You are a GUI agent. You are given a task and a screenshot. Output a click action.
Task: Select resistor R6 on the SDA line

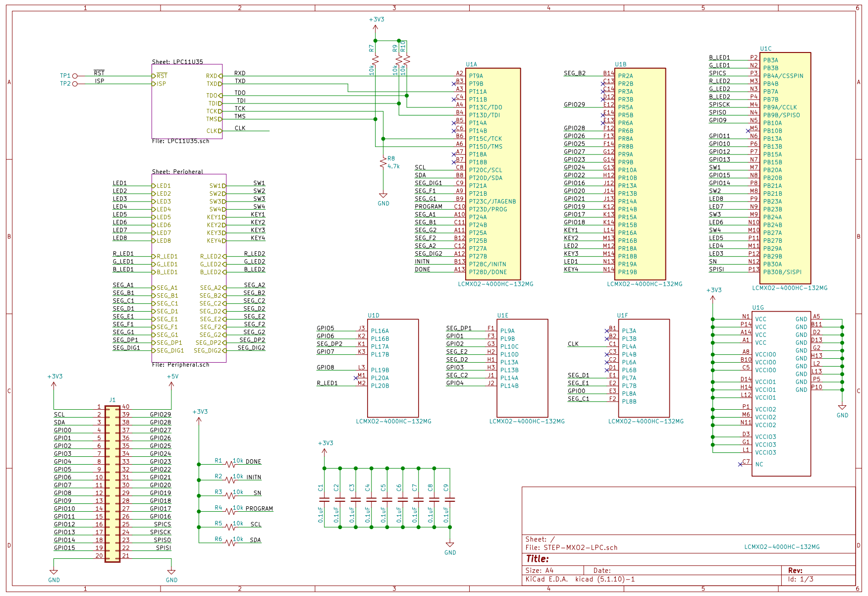pyautogui.click(x=230, y=542)
